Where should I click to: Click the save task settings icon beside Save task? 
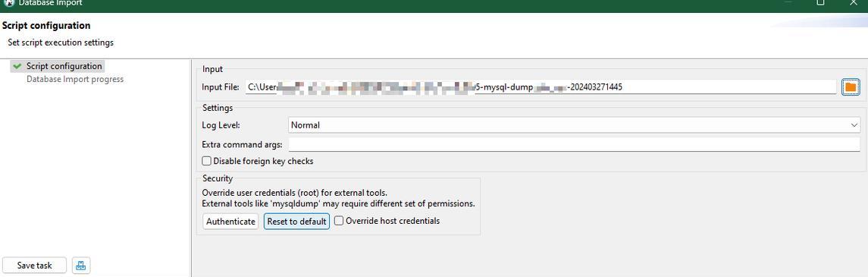pos(81,266)
